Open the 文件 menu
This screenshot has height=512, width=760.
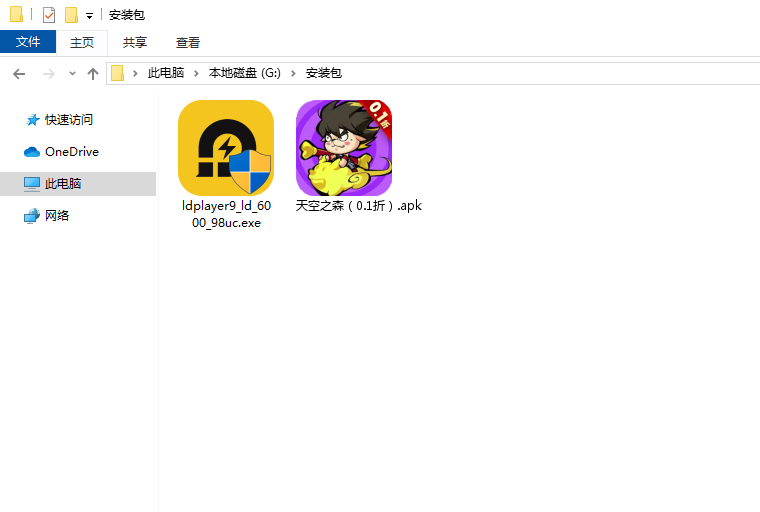point(28,42)
